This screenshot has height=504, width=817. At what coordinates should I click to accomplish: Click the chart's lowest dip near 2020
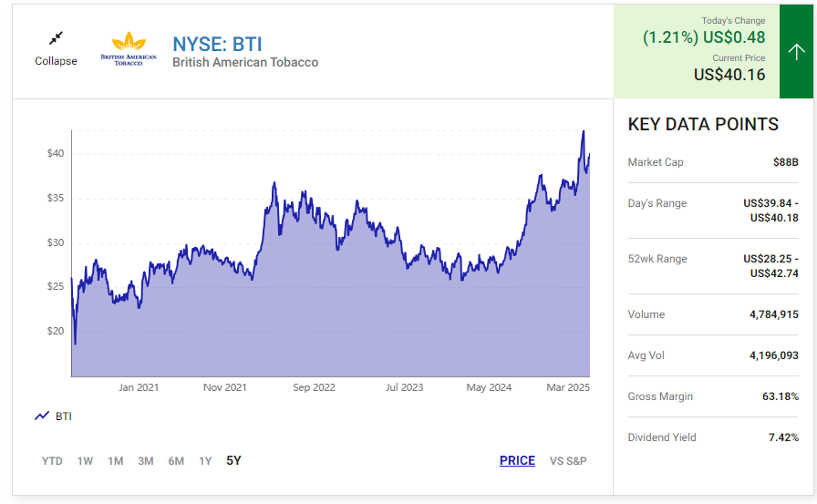pyautogui.click(x=75, y=344)
